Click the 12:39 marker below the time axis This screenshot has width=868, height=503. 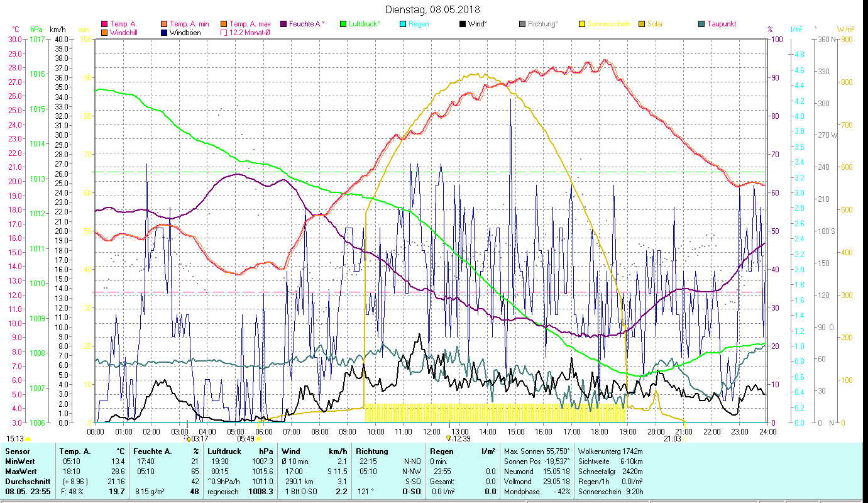(x=461, y=439)
